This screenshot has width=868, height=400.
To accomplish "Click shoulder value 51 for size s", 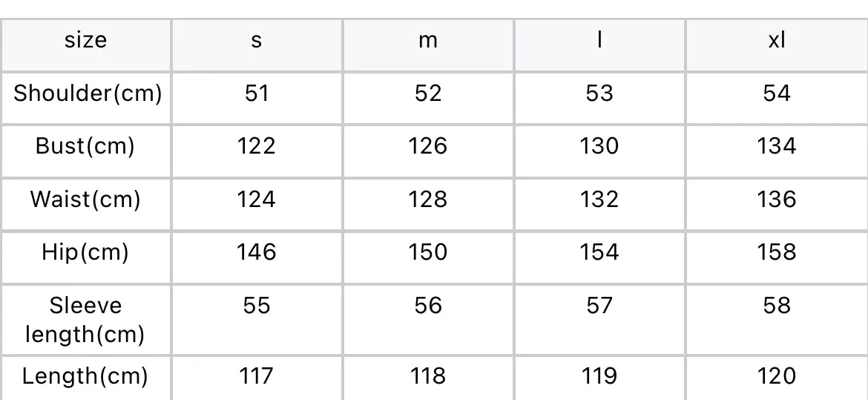I will [256, 93].
